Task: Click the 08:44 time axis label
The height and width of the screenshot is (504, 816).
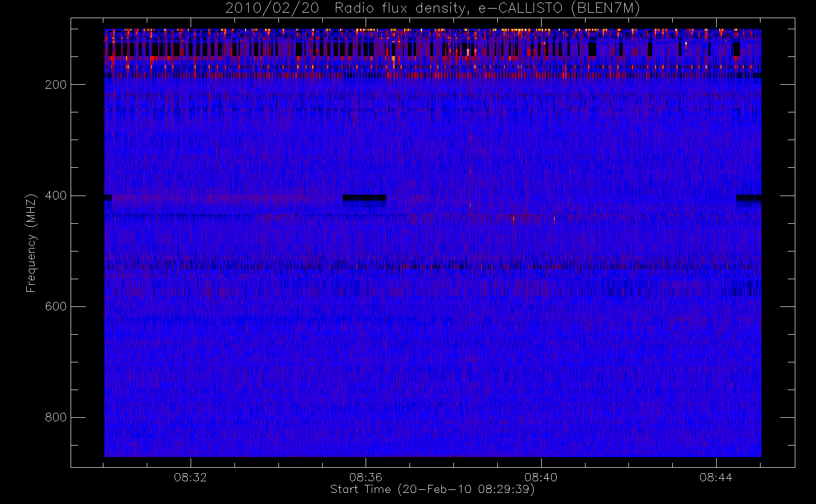Action: coord(716,477)
